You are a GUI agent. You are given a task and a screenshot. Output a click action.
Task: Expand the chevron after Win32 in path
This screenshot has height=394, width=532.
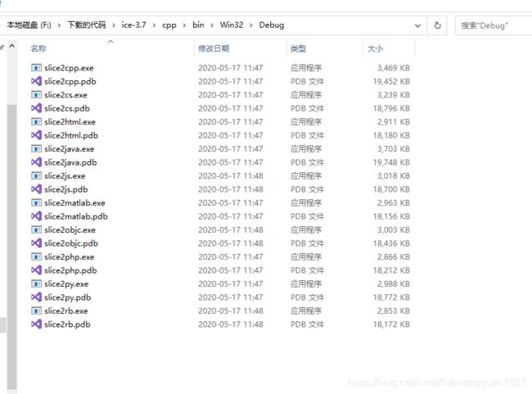tap(251, 25)
